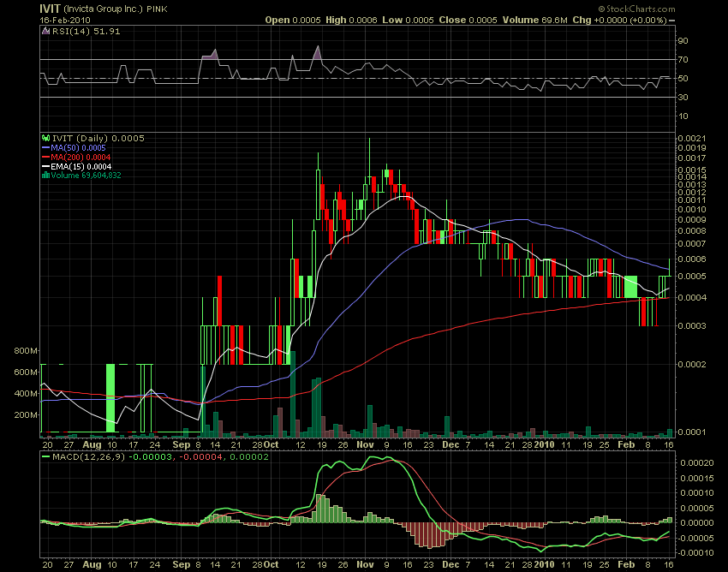
Task: Click the Aug label on the lower MACD date axis
Action: 92,564
